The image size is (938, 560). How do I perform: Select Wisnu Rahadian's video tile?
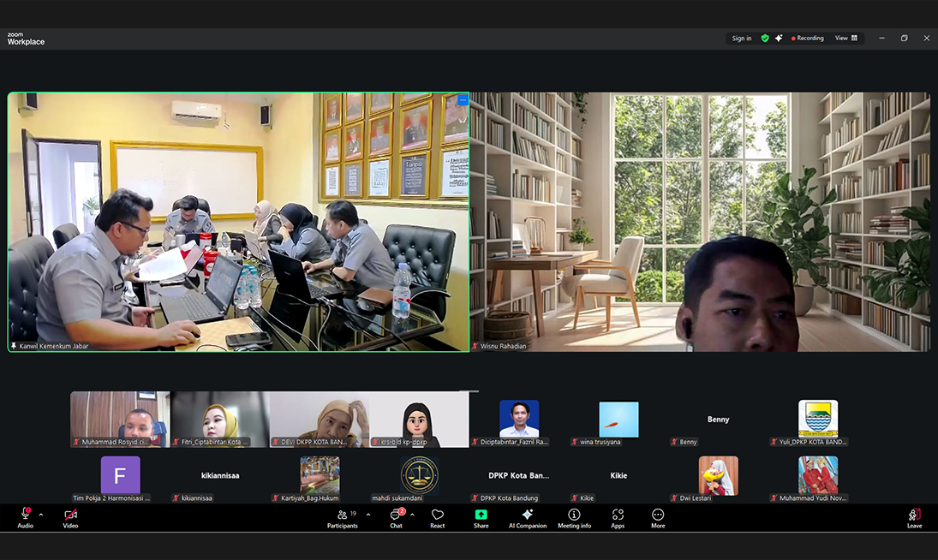[700, 222]
